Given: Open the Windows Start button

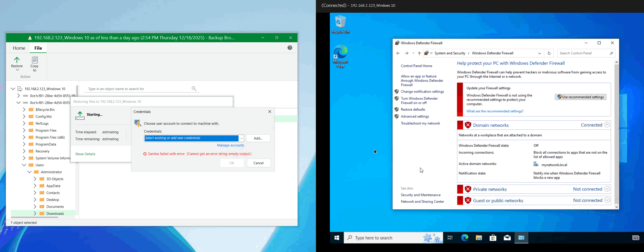Looking at the screenshot, I should pyautogui.click(x=337, y=238).
